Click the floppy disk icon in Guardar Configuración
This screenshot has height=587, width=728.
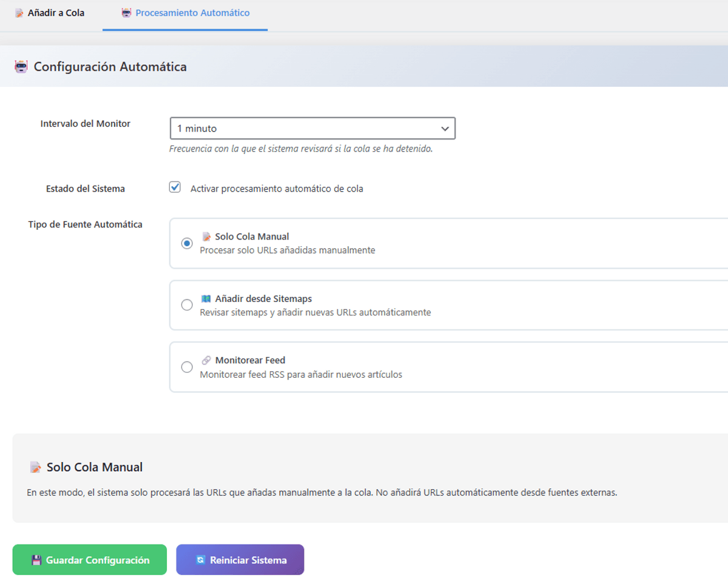coord(36,560)
